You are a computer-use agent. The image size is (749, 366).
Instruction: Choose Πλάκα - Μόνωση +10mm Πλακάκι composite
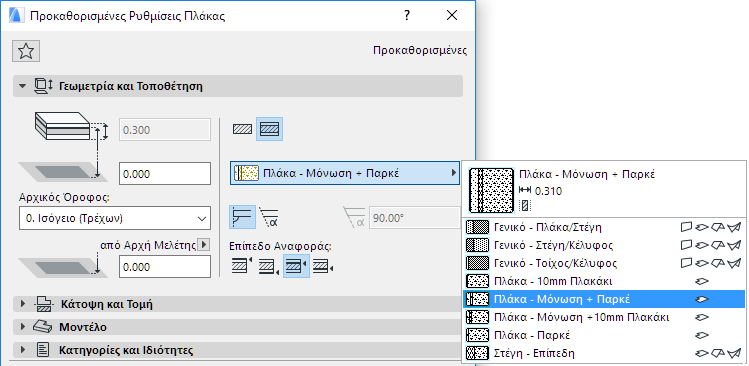point(604,317)
